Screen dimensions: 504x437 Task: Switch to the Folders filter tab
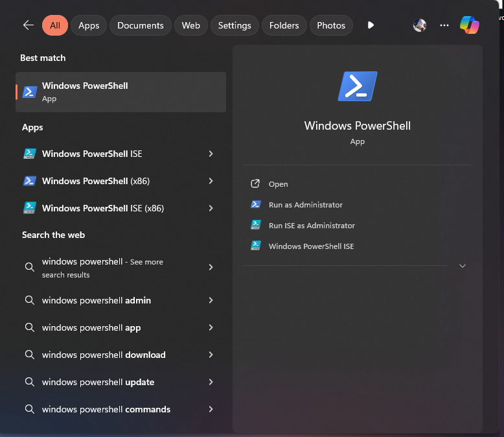[x=284, y=25]
